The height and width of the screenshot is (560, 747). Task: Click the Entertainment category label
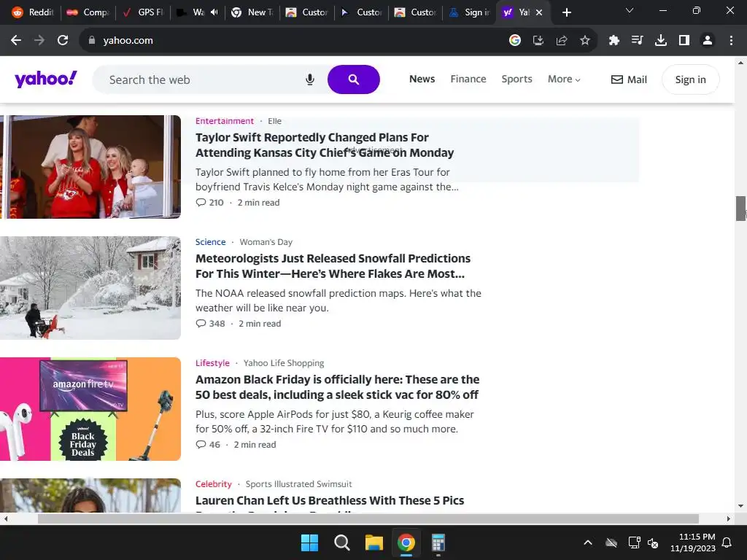(x=225, y=121)
